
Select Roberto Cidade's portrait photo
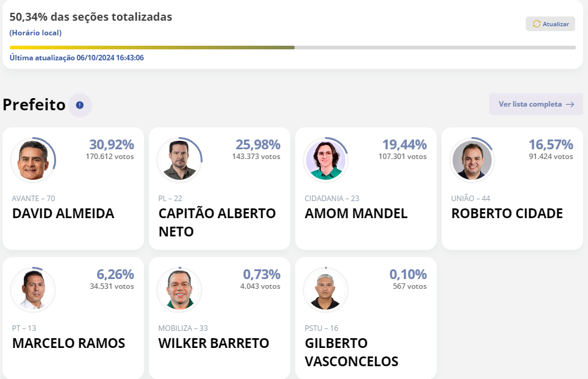pyautogui.click(x=471, y=160)
